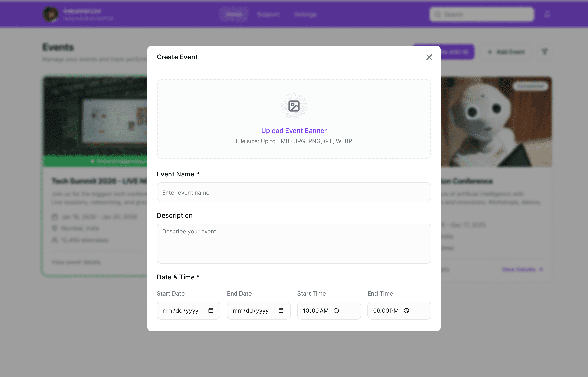Open the Home navigation tab
This screenshot has height=377, width=588.
(234, 14)
